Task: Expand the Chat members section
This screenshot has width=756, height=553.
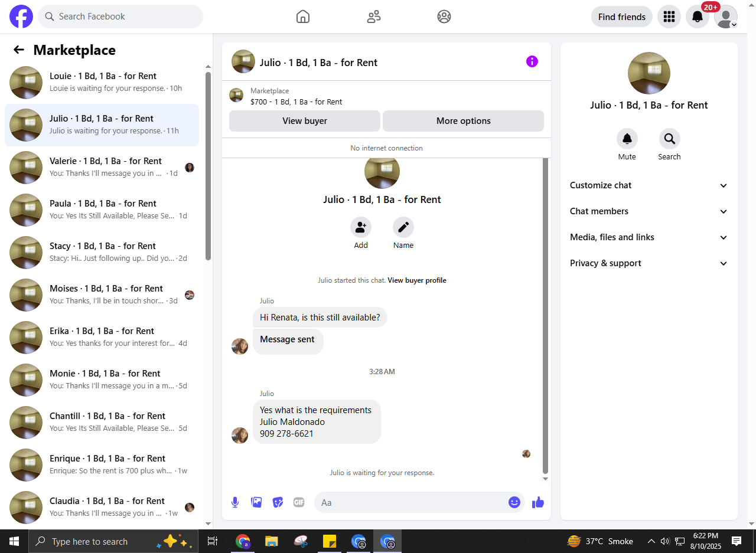Action: pyautogui.click(x=649, y=211)
